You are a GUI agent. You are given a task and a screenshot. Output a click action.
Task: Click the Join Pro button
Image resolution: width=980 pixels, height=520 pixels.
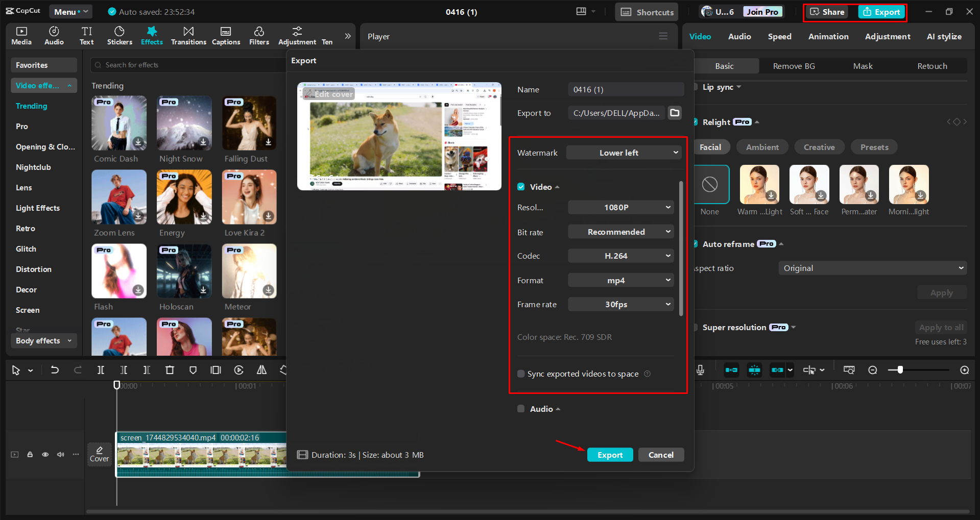762,11
